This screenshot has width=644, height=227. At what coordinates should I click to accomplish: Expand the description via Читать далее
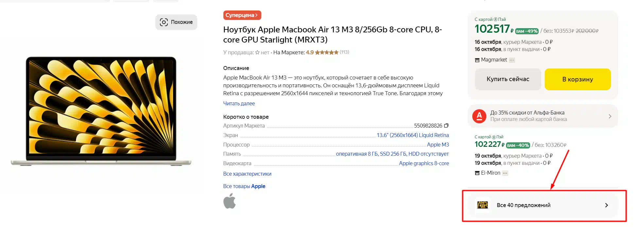(239, 103)
